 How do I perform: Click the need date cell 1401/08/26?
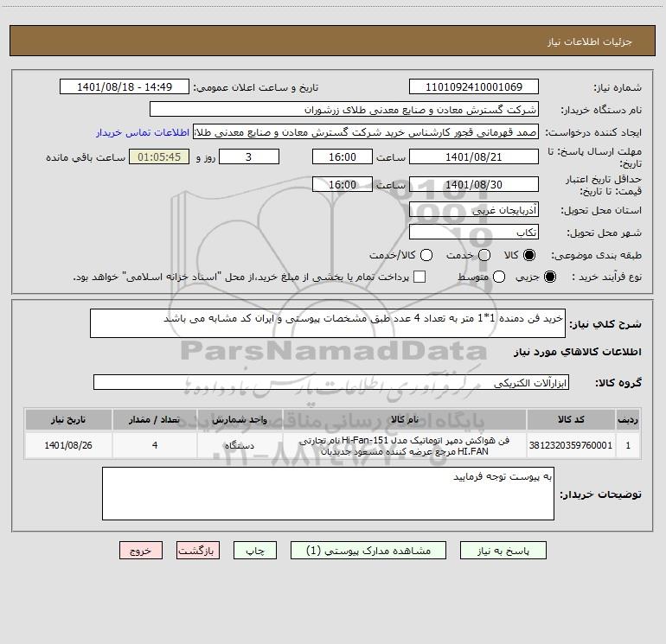click(x=68, y=445)
